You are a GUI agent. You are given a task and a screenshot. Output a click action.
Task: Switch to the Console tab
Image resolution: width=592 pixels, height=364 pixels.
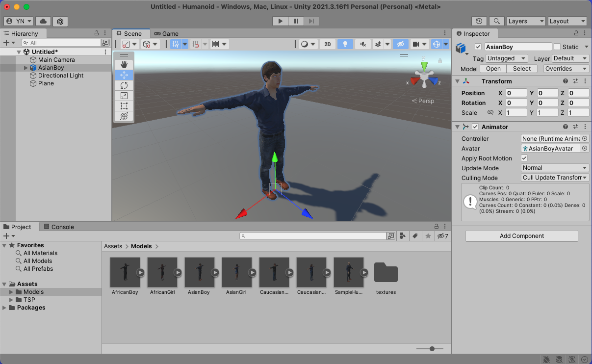pos(59,227)
